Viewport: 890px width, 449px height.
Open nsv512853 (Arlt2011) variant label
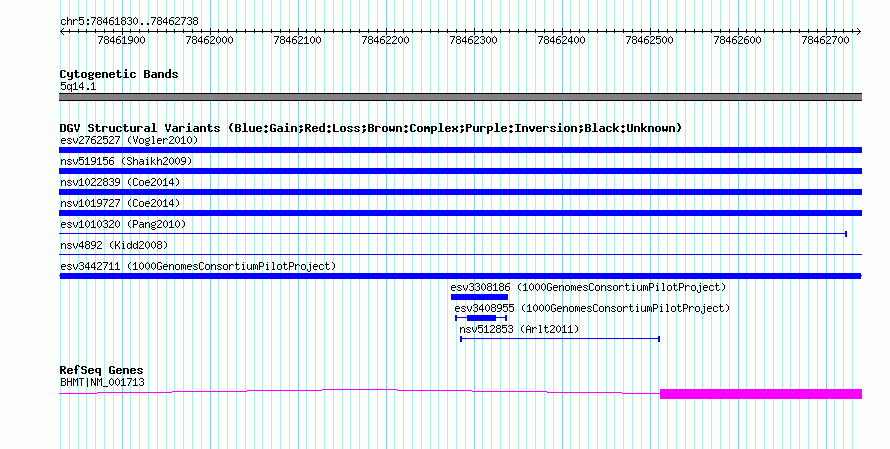tap(519, 329)
